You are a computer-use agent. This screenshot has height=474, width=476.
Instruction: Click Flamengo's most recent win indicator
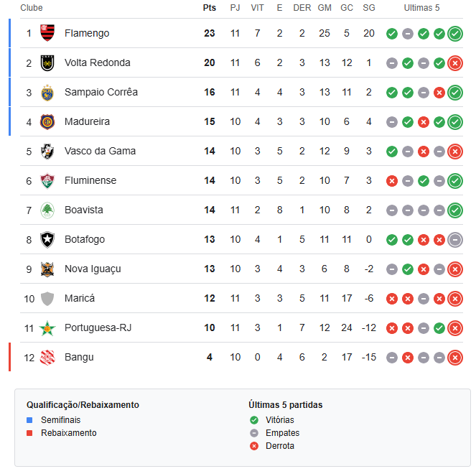pyautogui.click(x=455, y=34)
